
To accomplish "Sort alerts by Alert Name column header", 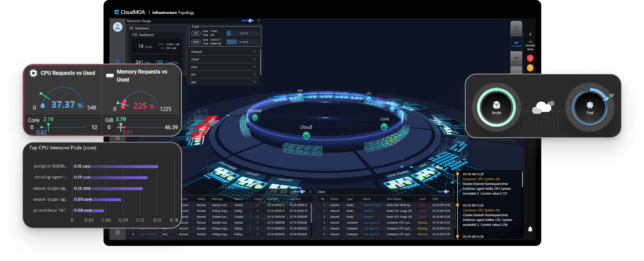I will 394,199.
